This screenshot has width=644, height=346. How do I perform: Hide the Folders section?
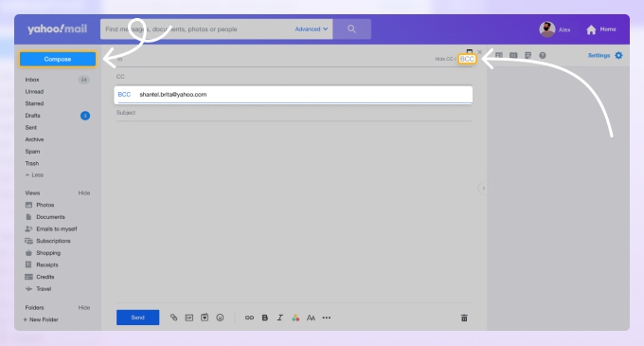pos(84,307)
